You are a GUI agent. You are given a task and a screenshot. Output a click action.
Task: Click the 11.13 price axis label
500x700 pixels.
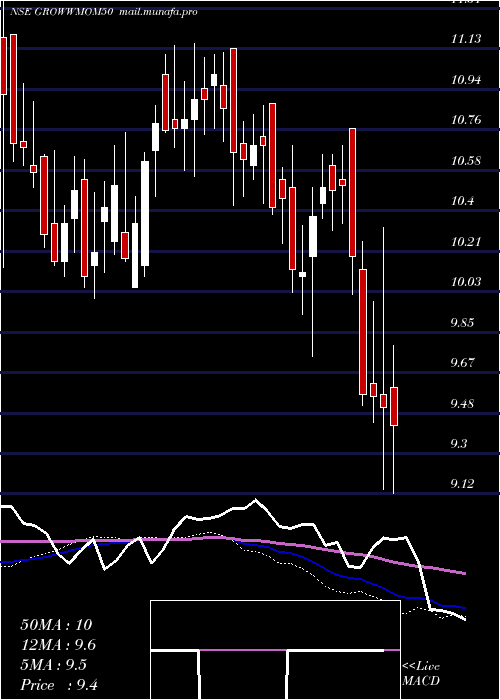(466, 39)
